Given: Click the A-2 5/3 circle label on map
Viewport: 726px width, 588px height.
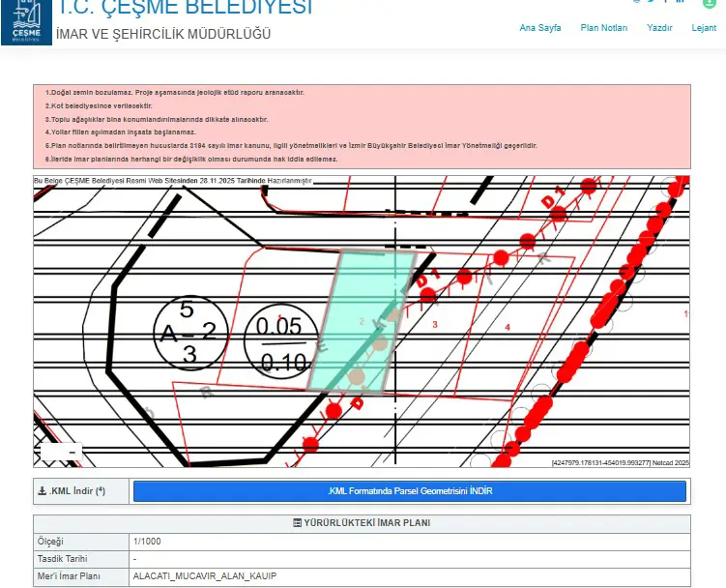Looking at the screenshot, I should click(x=190, y=333).
